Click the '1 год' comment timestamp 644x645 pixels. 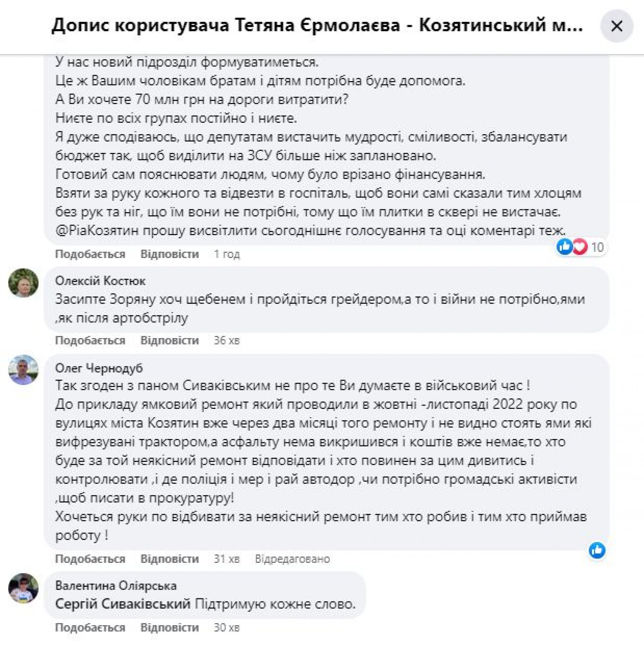227,254
